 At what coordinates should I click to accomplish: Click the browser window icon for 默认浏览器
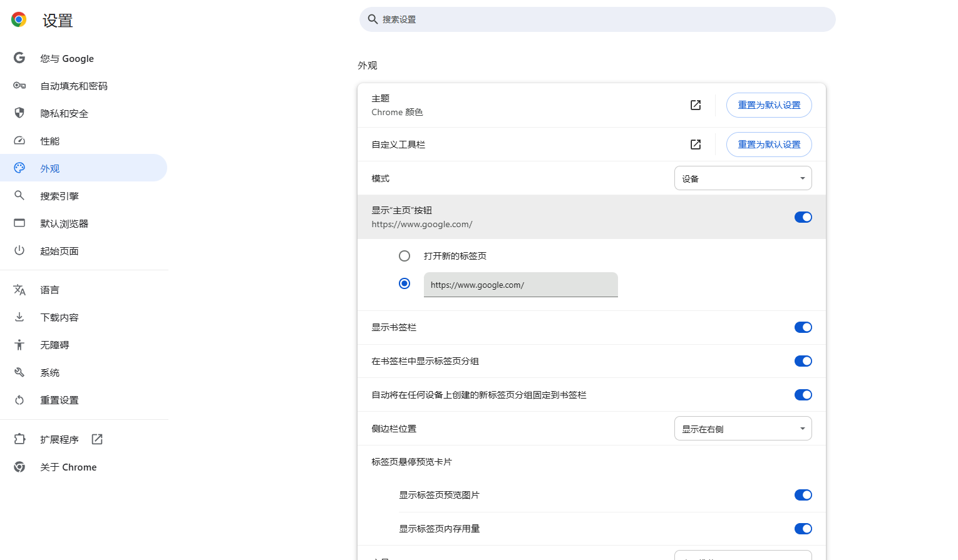pyautogui.click(x=19, y=223)
